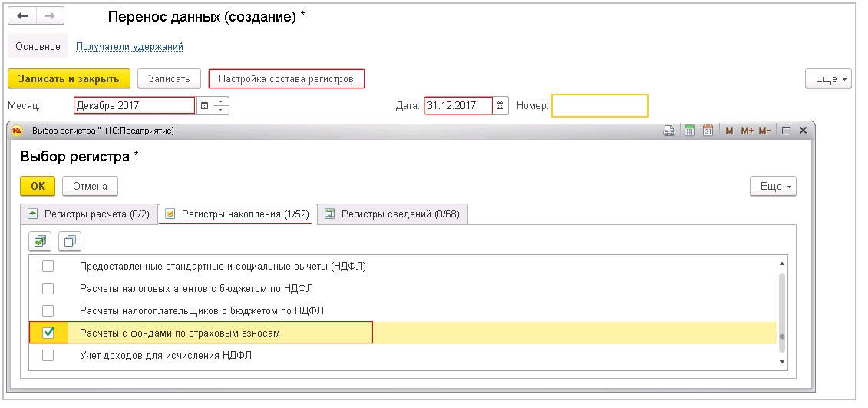Check Учет доходов для исчисления НДФЛ
Screen dimensions: 868x408
[x=48, y=355]
